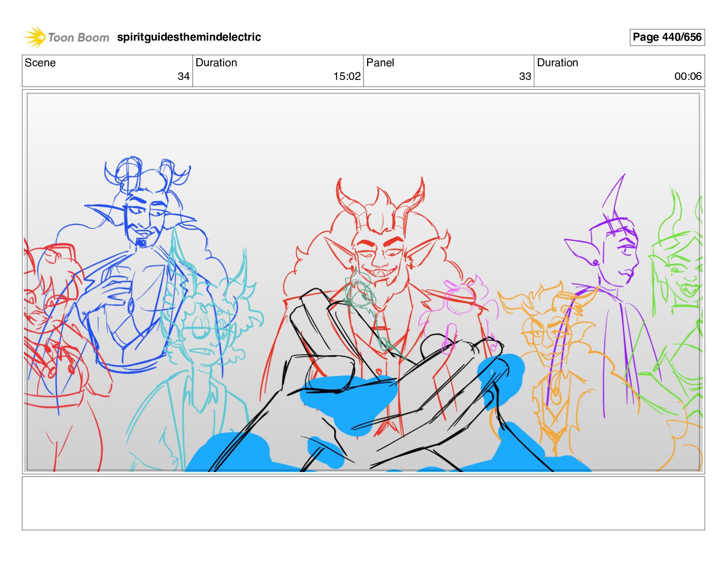Open the storyboard panel drawing
This screenshot has height=563, width=728.
[x=364, y=282]
